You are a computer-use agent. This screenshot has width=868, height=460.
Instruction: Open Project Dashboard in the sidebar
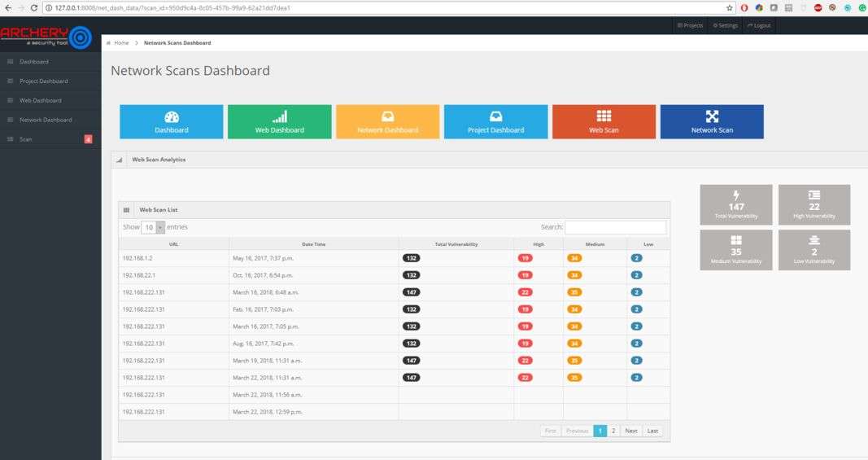coord(43,81)
